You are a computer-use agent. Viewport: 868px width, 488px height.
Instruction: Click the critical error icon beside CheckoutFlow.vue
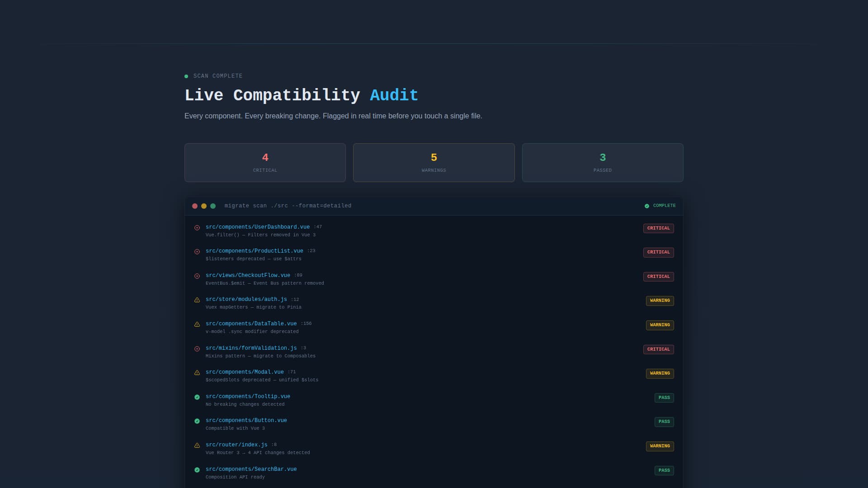[197, 276]
